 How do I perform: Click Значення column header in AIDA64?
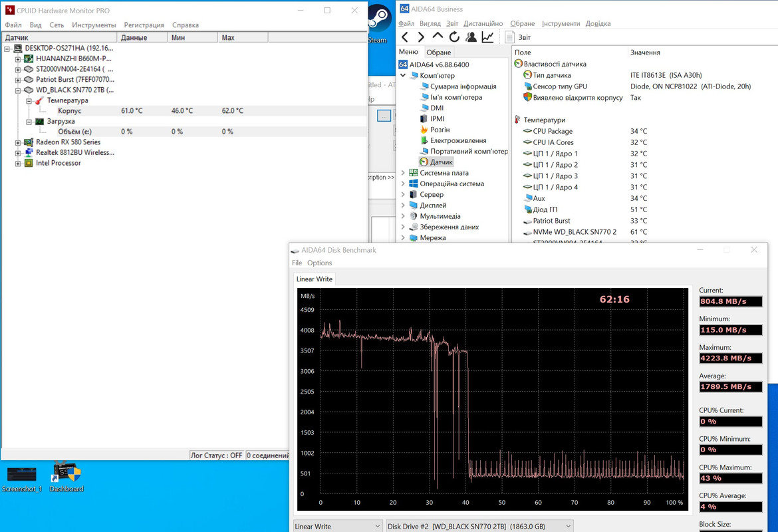645,52
